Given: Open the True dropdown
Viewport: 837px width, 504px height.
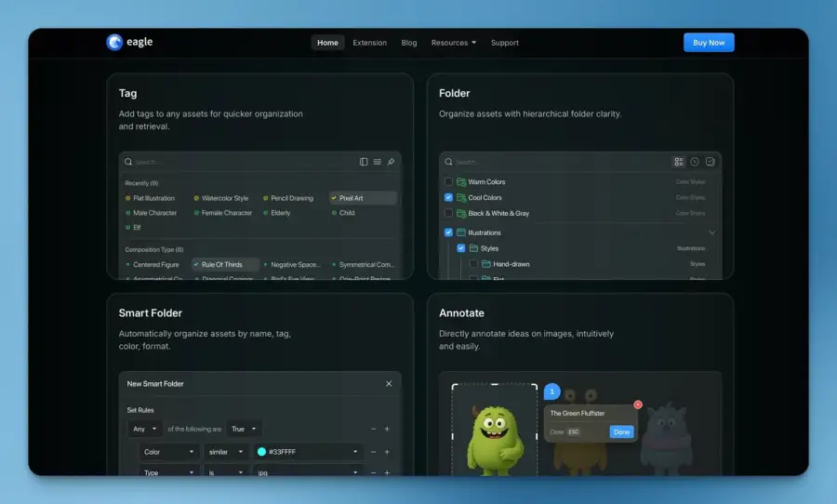Looking at the screenshot, I should pyautogui.click(x=244, y=429).
